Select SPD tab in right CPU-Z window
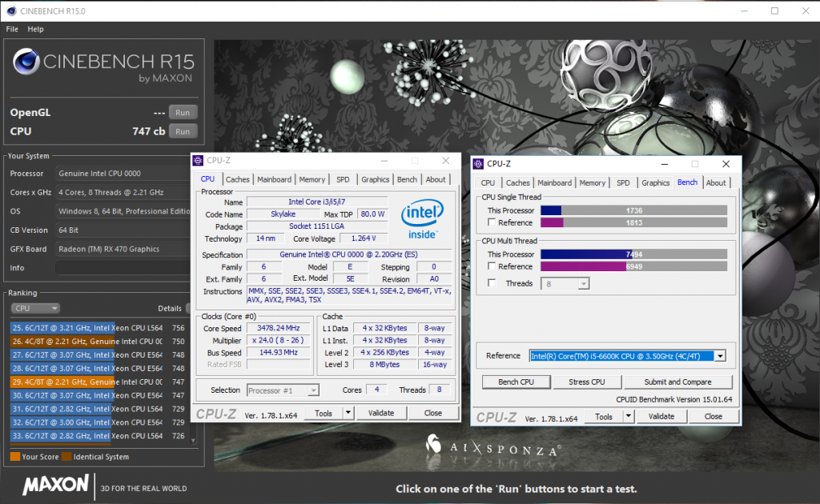The height and width of the screenshot is (504, 820). pos(623,182)
